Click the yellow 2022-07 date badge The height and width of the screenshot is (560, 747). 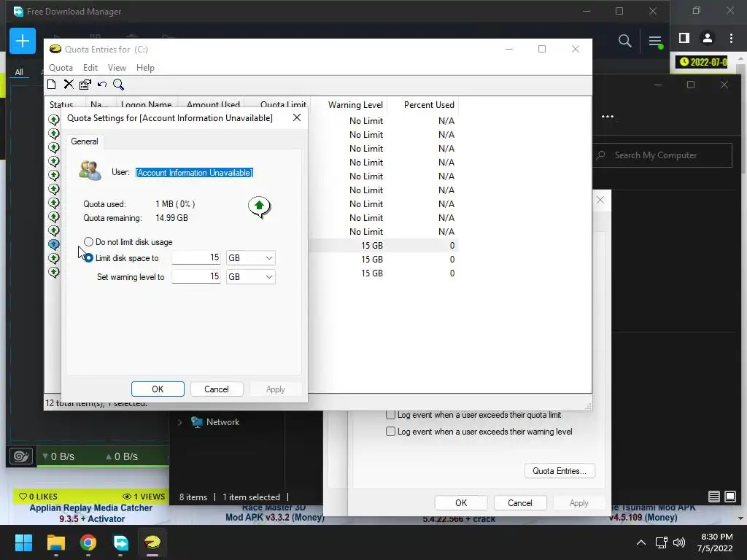coord(703,62)
